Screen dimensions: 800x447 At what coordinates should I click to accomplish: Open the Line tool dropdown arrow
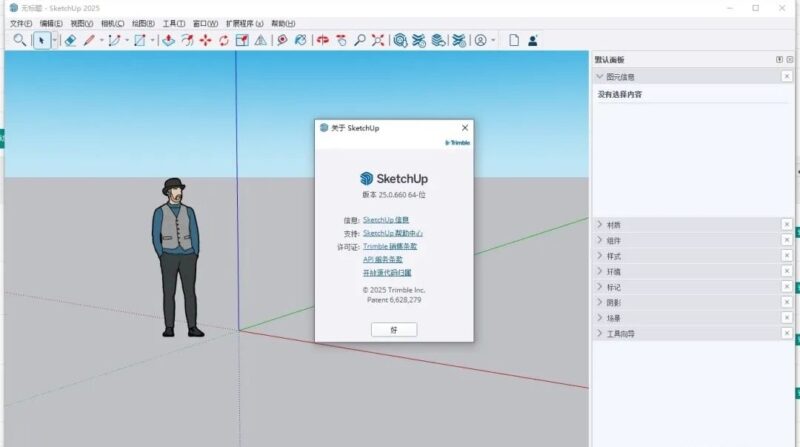point(102,40)
